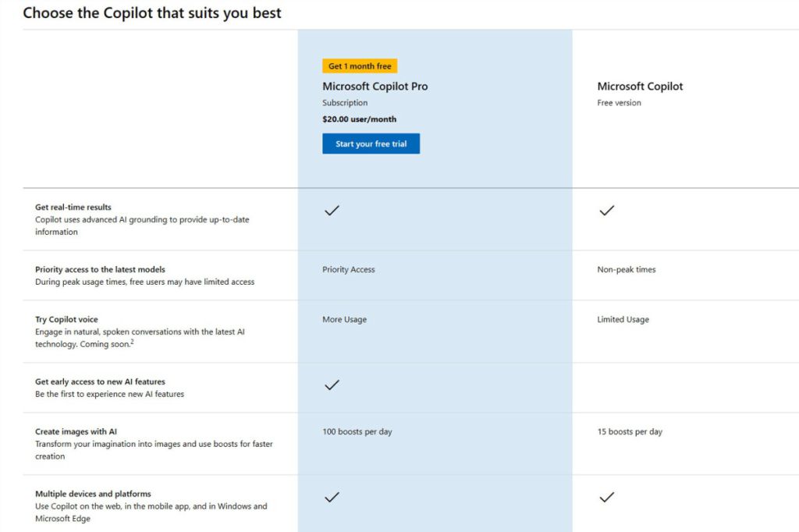
Task: Click the Non-peak times cell text
Action: click(627, 270)
